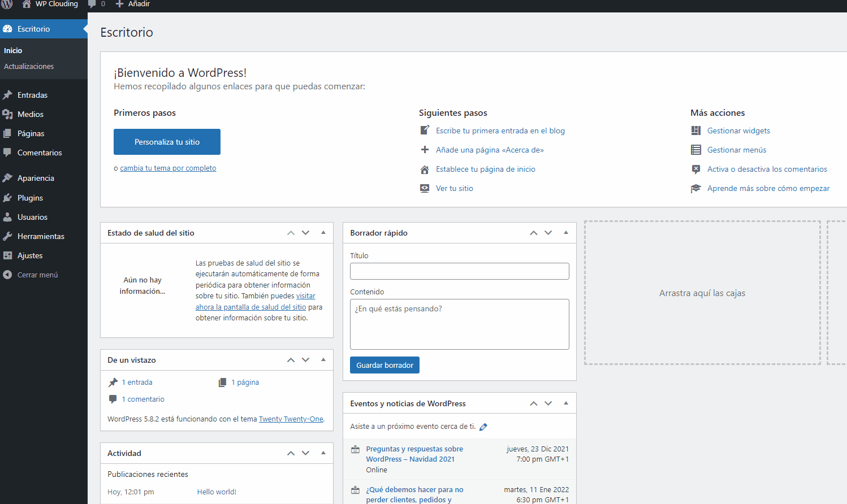Click the Herramientas wrench icon in sidebar

pyautogui.click(x=7, y=236)
